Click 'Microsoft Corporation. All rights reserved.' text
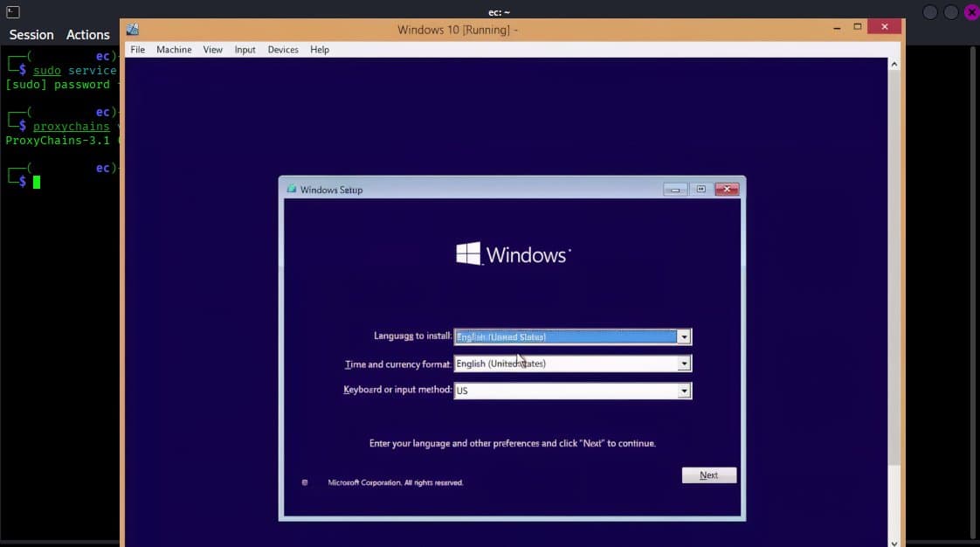Viewport: 980px width, 547px height. pos(395,482)
